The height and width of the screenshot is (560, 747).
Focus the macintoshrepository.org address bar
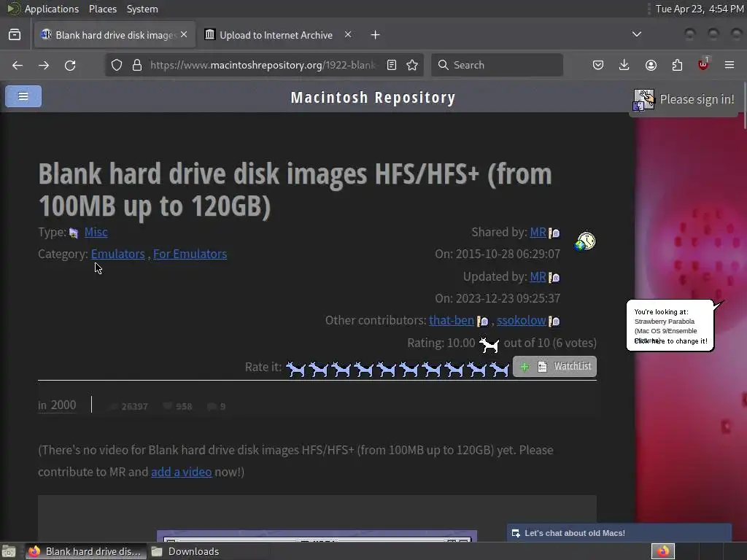[263, 65]
